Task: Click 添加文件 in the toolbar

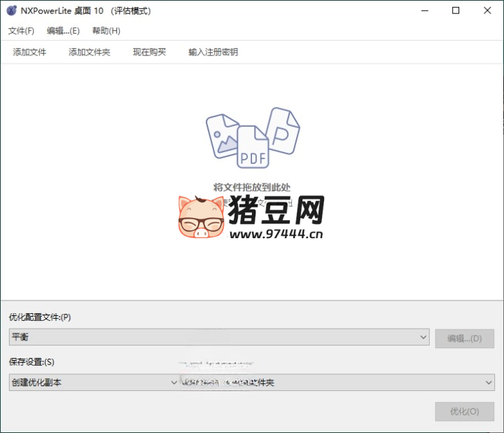Action: pos(29,52)
